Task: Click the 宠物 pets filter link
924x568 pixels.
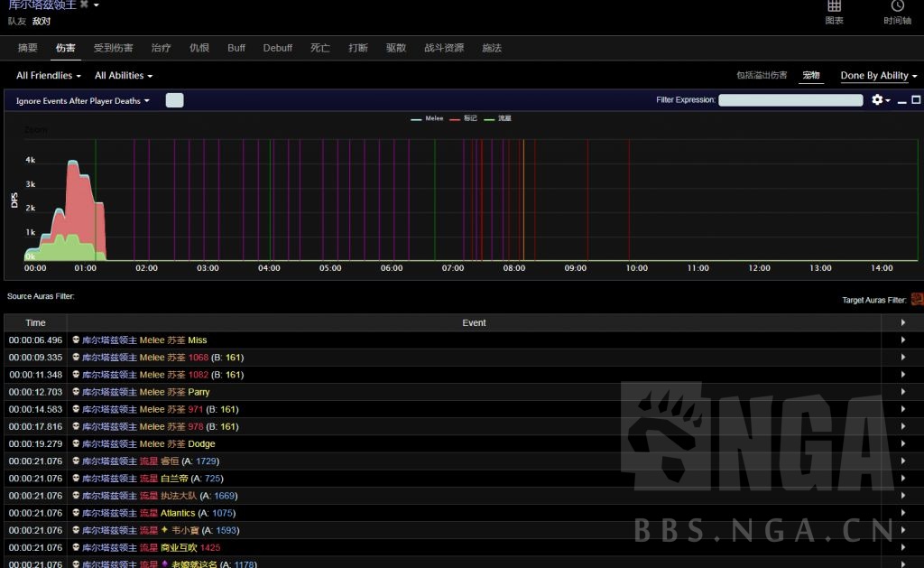Action: (811, 76)
